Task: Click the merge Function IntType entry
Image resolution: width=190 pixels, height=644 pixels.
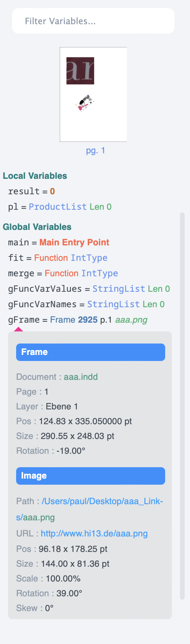Action: point(63,273)
